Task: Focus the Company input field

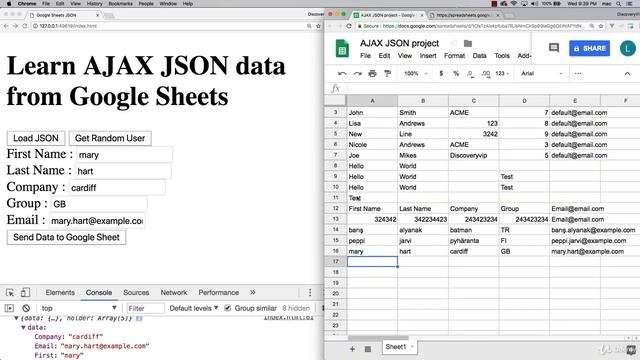Action: pyautogui.click(x=117, y=188)
